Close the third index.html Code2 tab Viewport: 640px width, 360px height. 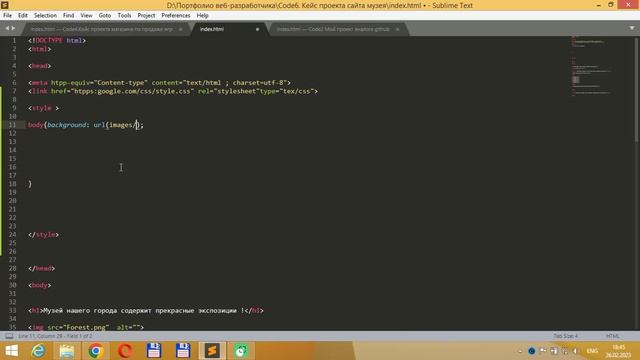[x=397, y=29]
